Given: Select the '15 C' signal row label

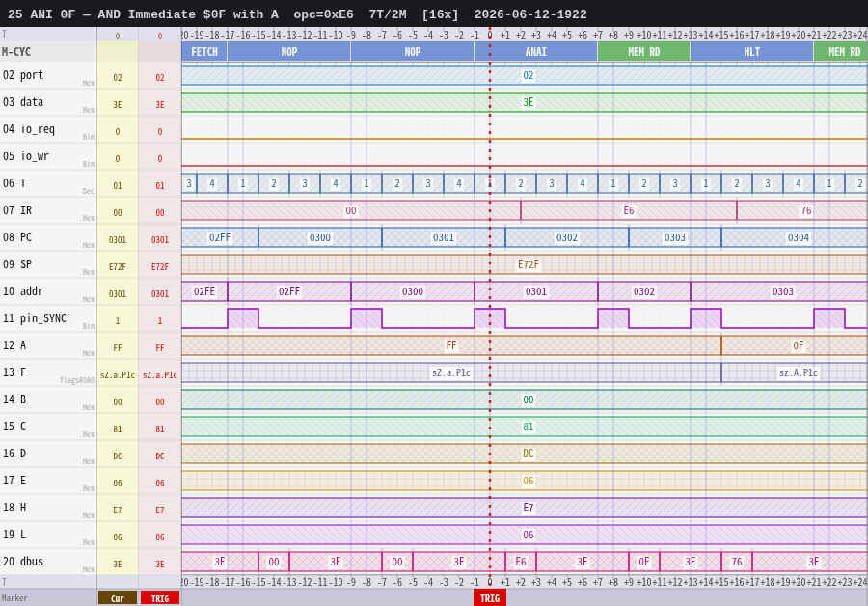Looking at the screenshot, I should (x=14, y=427).
